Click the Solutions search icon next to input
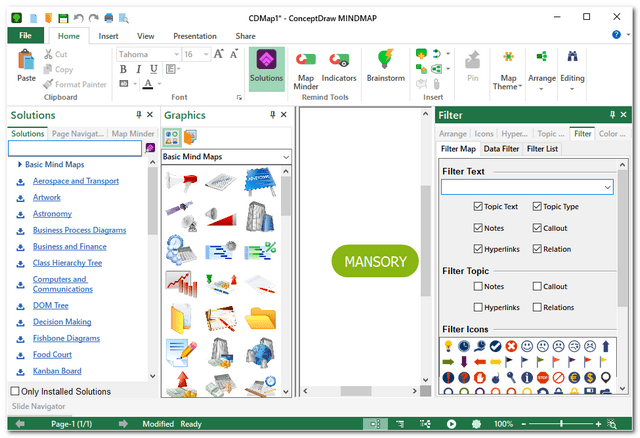640x438 pixels. (150, 148)
